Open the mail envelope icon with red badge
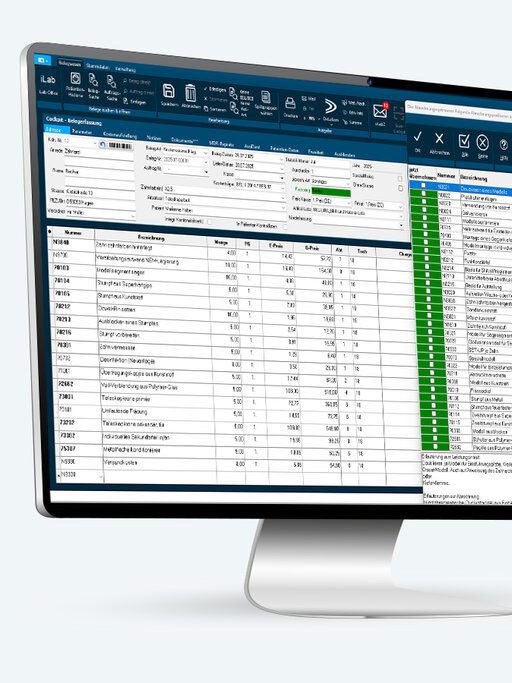The image size is (512, 683). coord(380,112)
